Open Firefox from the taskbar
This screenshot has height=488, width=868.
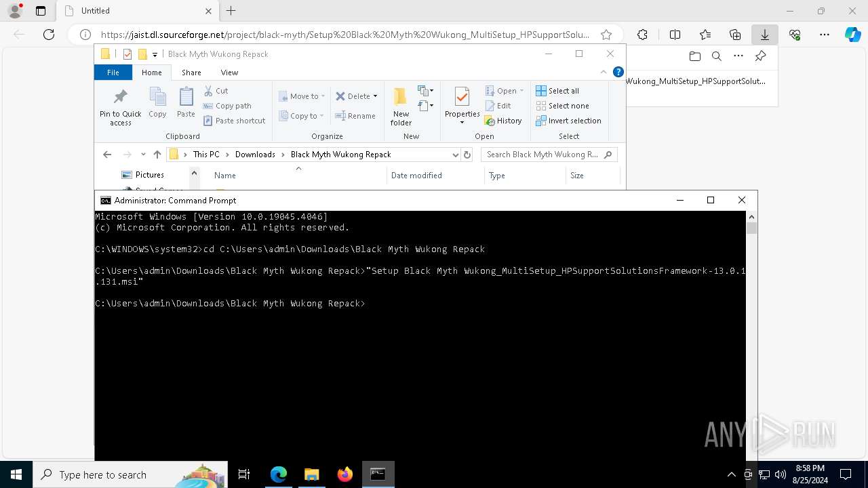(x=345, y=474)
